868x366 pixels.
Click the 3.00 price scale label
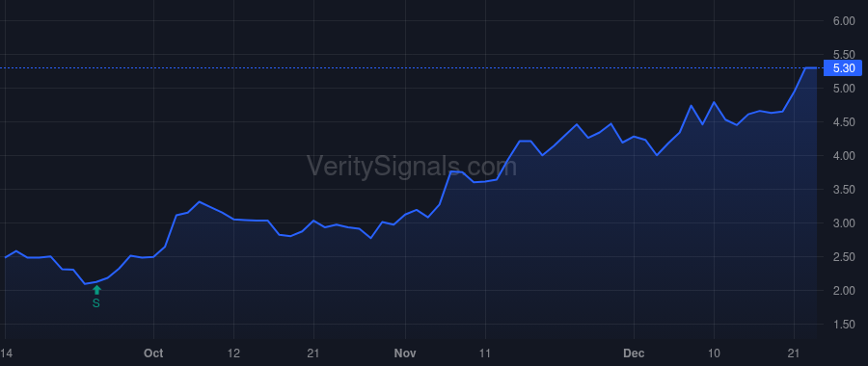(x=844, y=223)
